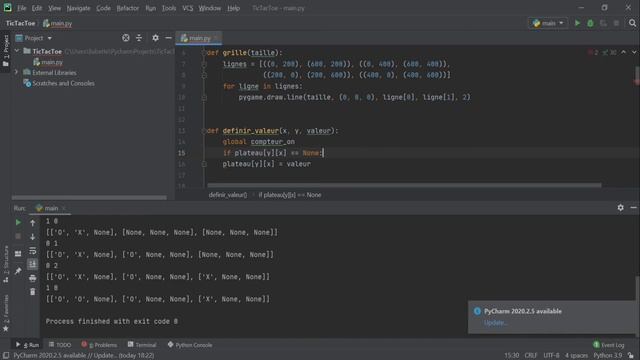Screen dimensions: 640x360
Task: Pin the Run tab
Action: click(18, 271)
